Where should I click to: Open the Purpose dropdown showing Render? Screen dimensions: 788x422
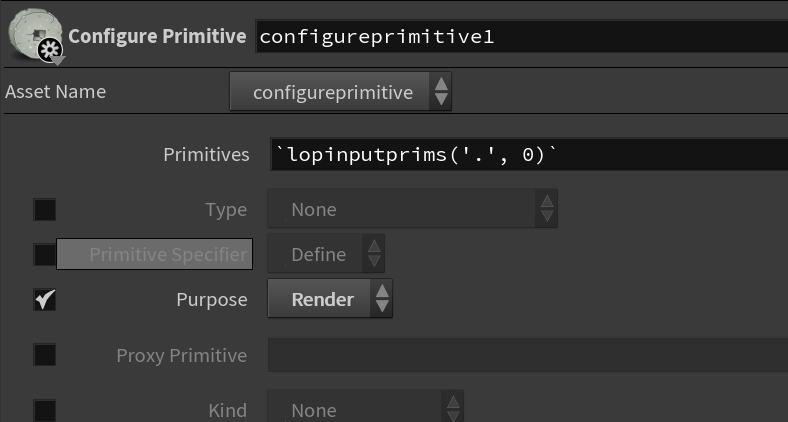tap(330, 298)
